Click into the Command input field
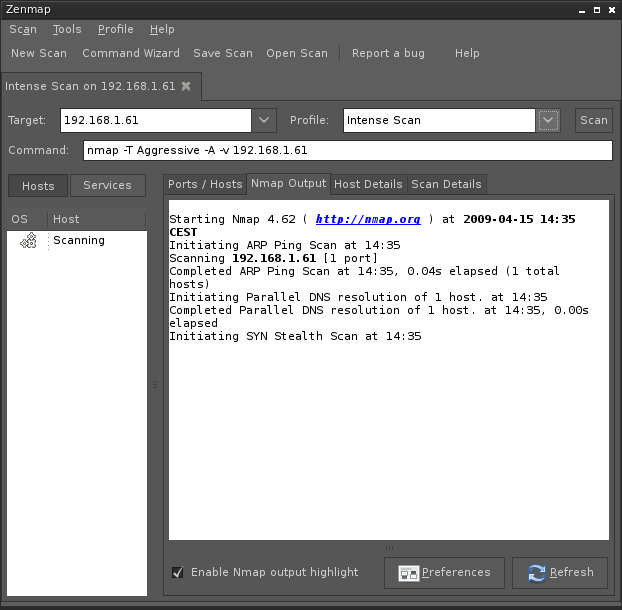This screenshot has height=610, width=622. [348, 151]
